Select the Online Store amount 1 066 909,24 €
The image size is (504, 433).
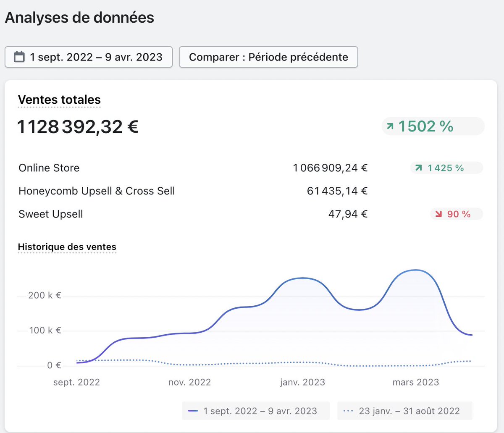[330, 168]
